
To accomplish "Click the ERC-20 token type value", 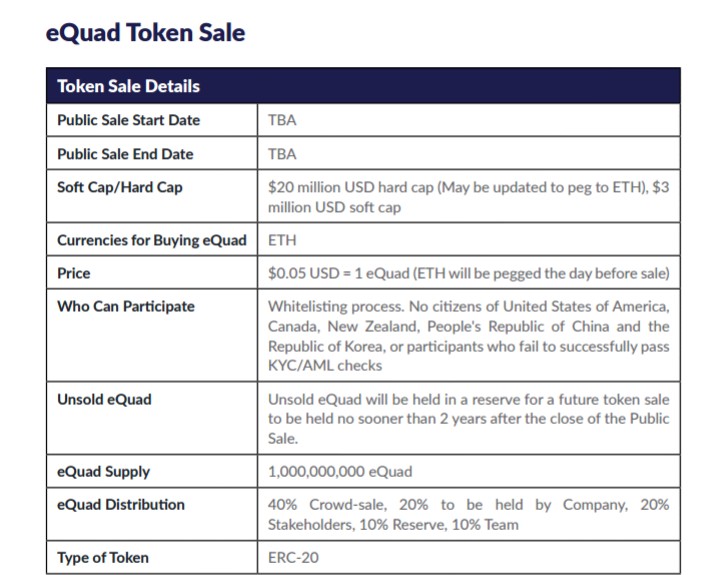I will pos(293,558).
